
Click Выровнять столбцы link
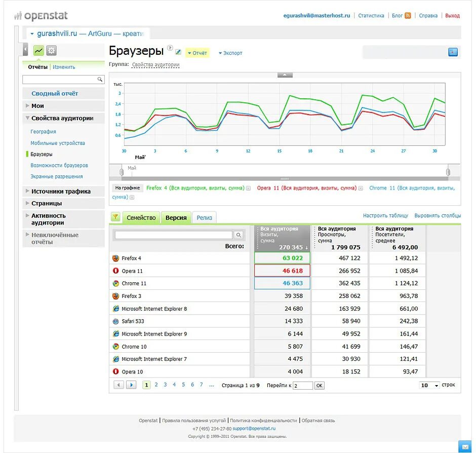pos(438,215)
